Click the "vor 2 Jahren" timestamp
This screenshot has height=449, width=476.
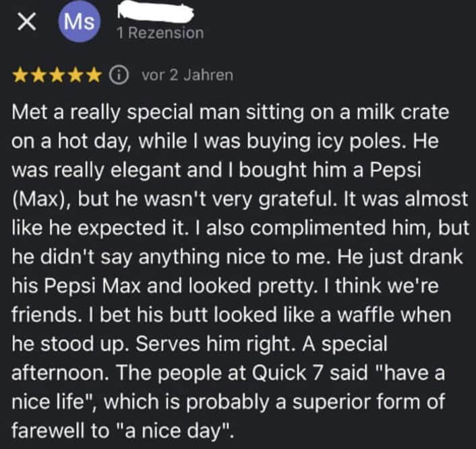187,75
